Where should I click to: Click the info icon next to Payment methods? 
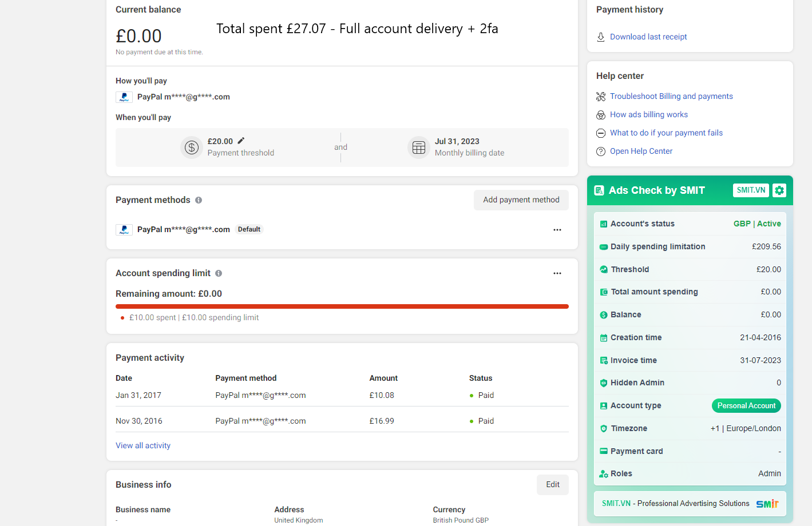199,200
